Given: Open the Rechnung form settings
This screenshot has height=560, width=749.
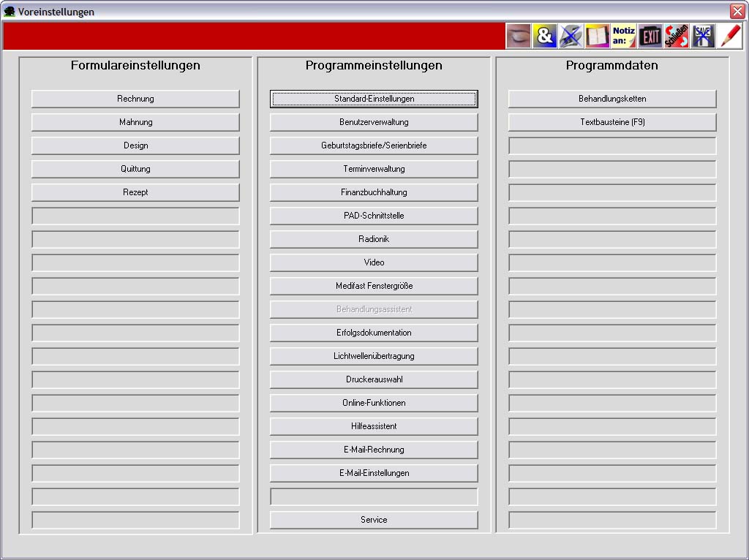Looking at the screenshot, I should point(135,99).
